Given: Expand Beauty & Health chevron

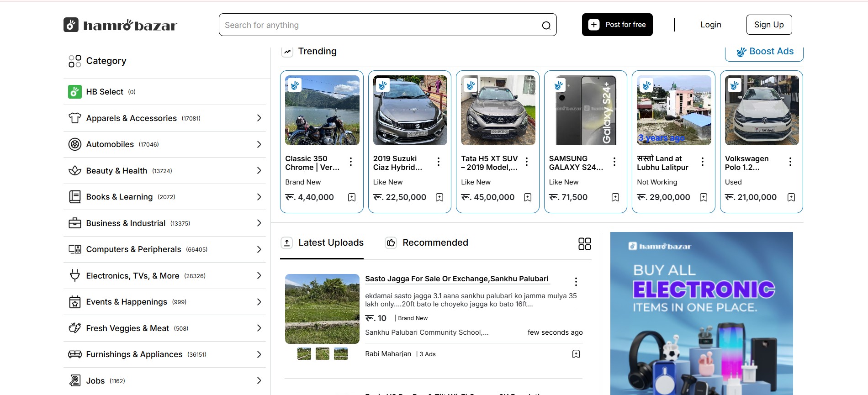Looking at the screenshot, I should [x=259, y=171].
